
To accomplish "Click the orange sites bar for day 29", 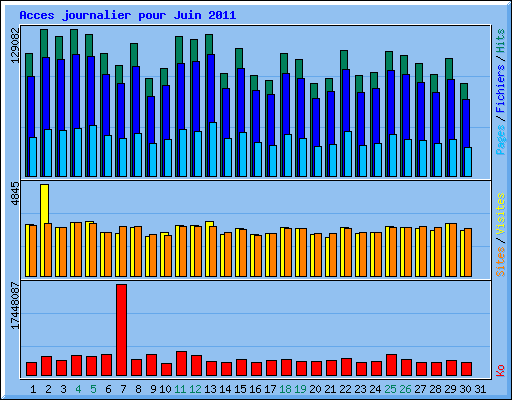I will click(x=453, y=250).
